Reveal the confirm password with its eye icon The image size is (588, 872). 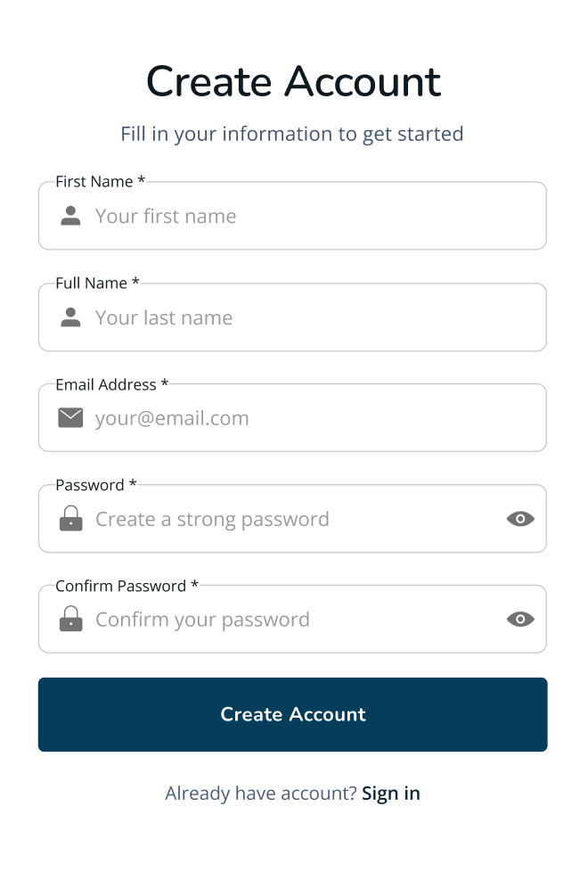[520, 619]
